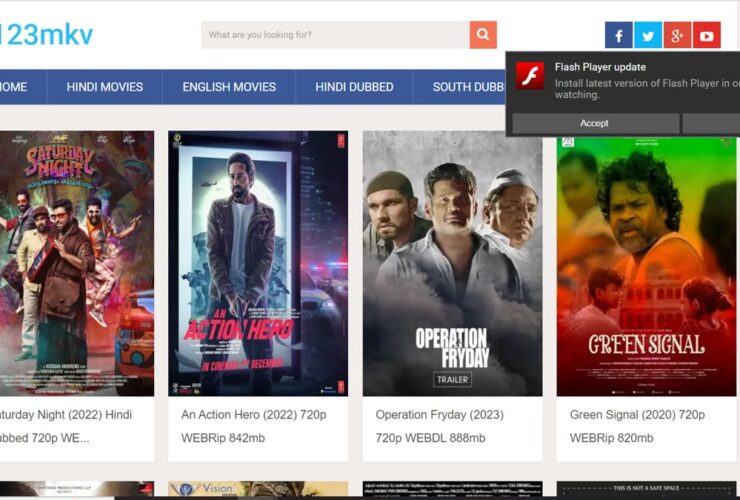Open the Operation Fryday poster

point(452,263)
